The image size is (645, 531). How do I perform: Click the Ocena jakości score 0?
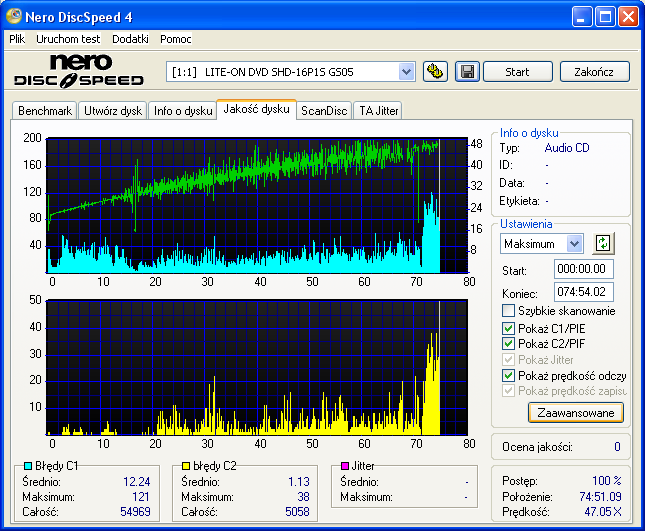(617, 447)
